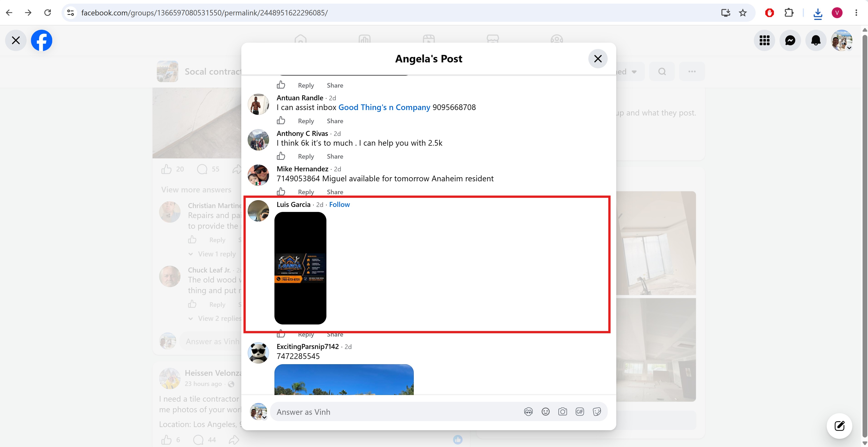Screen dimensions: 868x447
Task: Reply to Antuan Randle's comment
Action: pos(306,121)
